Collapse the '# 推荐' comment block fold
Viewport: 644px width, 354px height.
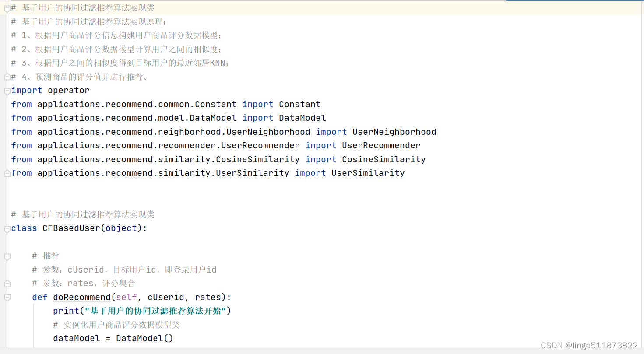pyautogui.click(x=7, y=256)
